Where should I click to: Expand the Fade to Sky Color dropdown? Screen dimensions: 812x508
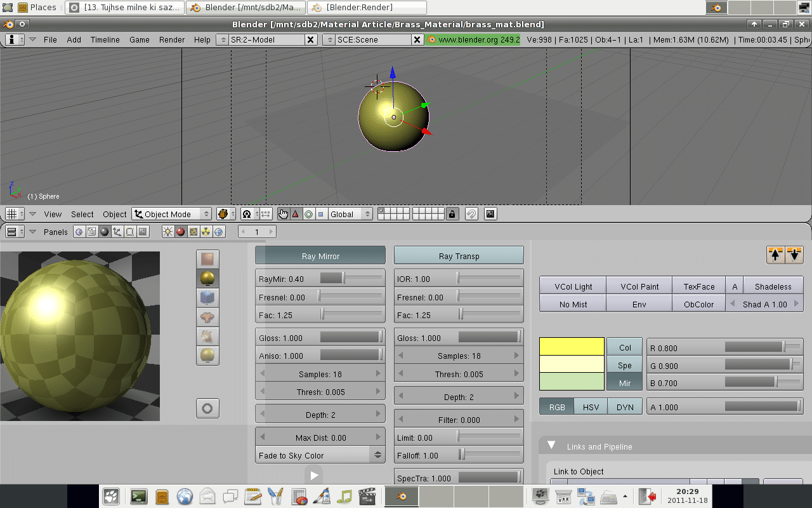(x=320, y=455)
